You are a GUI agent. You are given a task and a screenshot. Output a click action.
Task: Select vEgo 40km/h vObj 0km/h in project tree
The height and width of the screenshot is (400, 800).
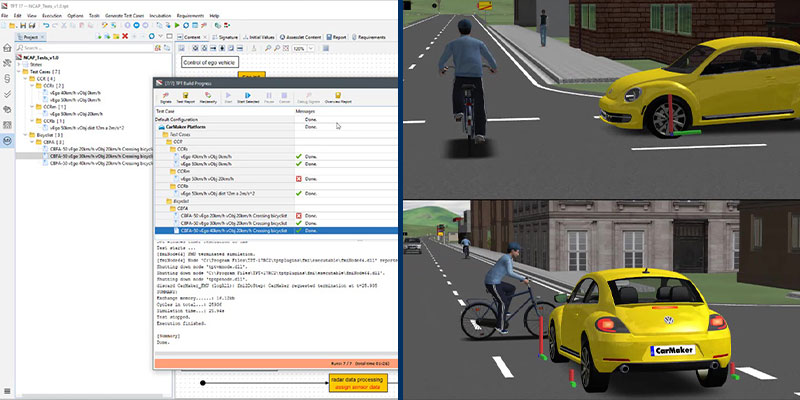(x=76, y=93)
